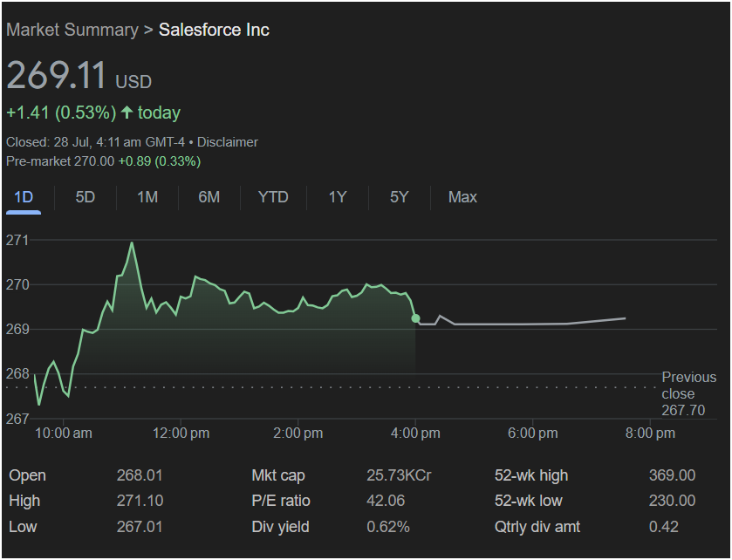Click the P/E ratio value 42.06
732x560 pixels.
tap(386, 501)
